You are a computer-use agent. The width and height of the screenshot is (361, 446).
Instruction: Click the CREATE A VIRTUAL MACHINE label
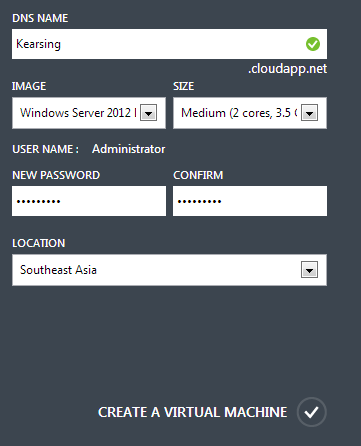192,412
